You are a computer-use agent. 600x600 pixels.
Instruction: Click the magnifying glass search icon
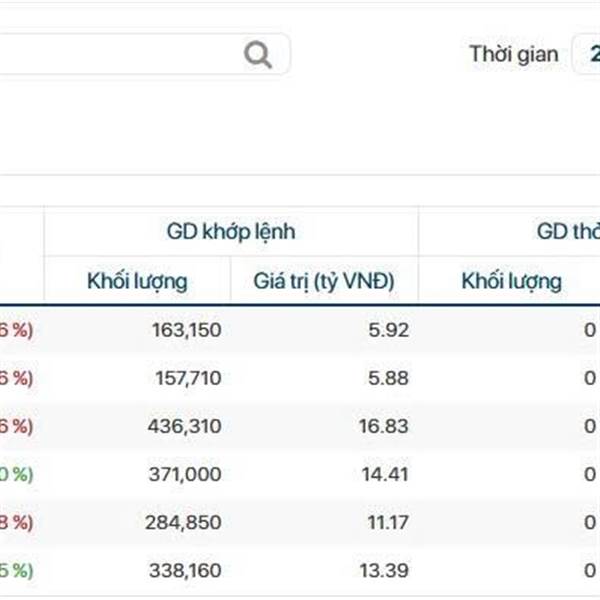tap(258, 54)
